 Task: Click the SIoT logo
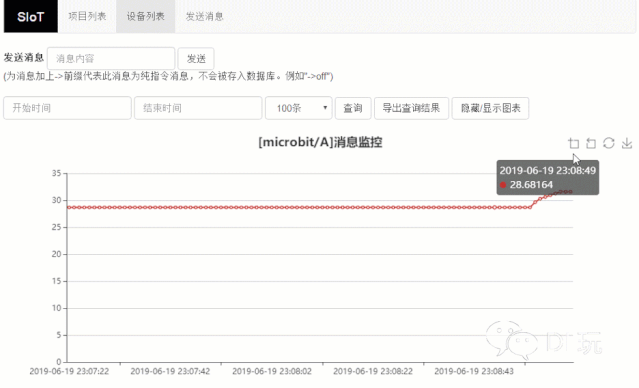[31, 16]
